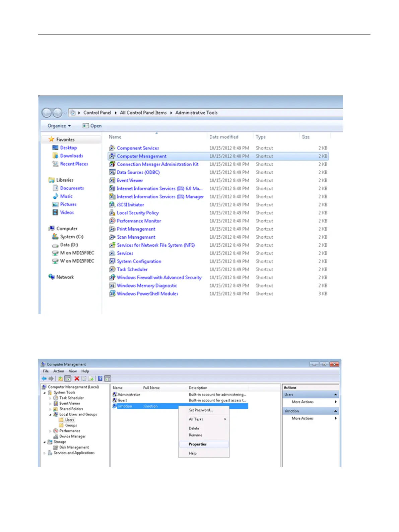Click the blue question mark toolbar icon
The width and height of the screenshot is (399, 532).
click(100, 378)
